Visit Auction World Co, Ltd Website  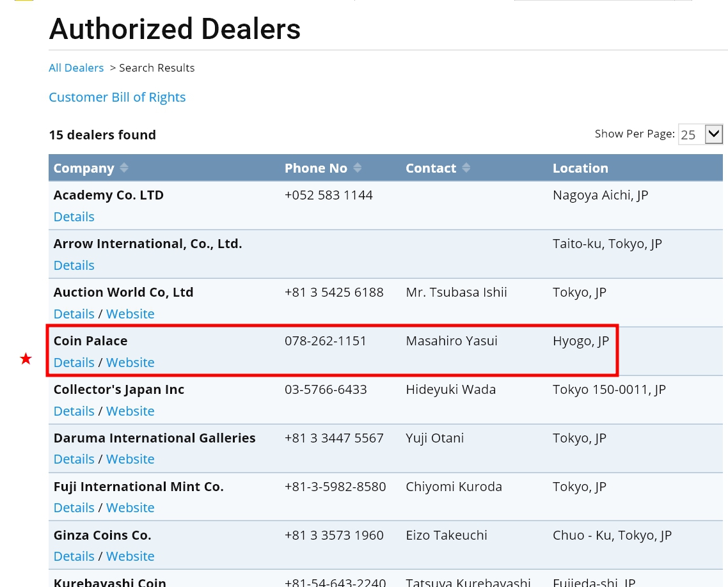tap(130, 314)
